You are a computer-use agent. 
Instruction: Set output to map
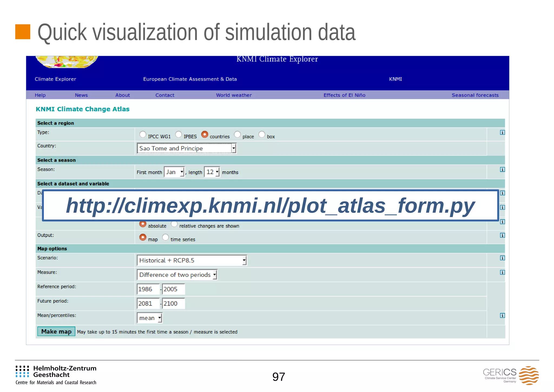(x=143, y=237)
